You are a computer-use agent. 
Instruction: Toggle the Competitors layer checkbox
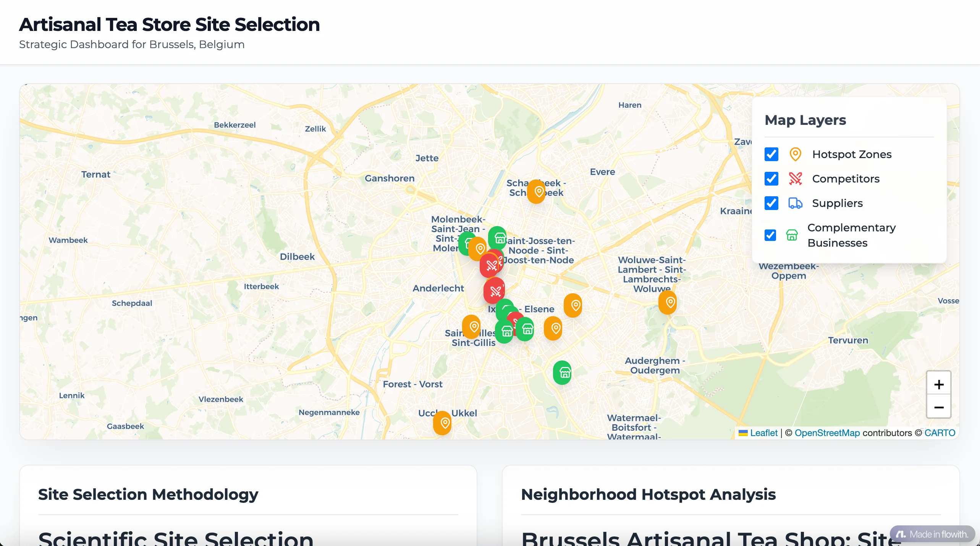tap(771, 179)
